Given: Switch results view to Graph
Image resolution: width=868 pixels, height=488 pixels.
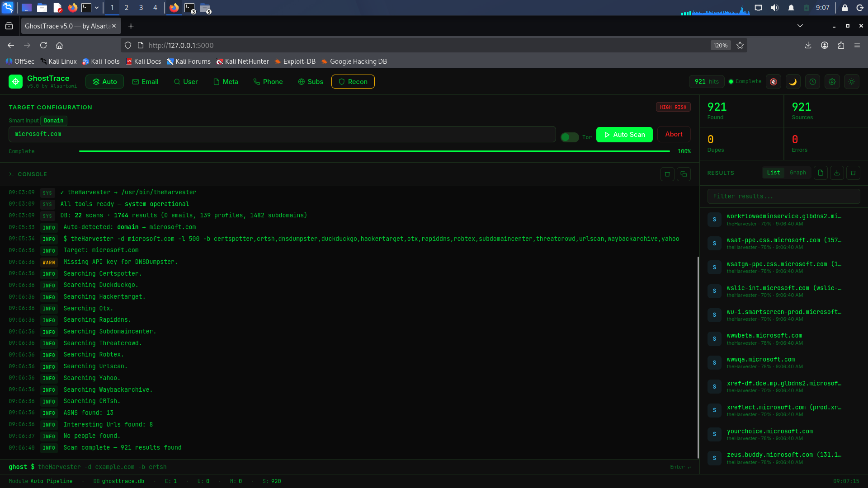Looking at the screenshot, I should 797,173.
